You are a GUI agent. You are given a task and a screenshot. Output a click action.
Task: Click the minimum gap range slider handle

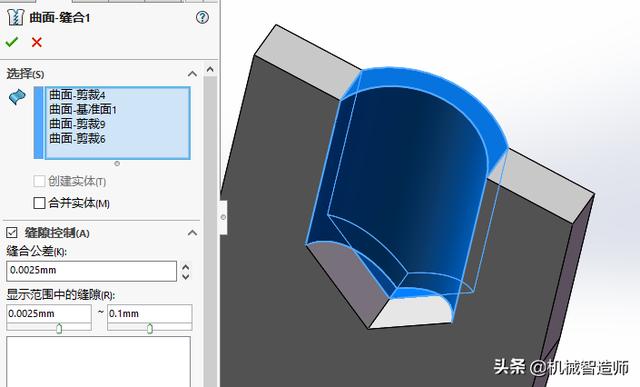59,328
